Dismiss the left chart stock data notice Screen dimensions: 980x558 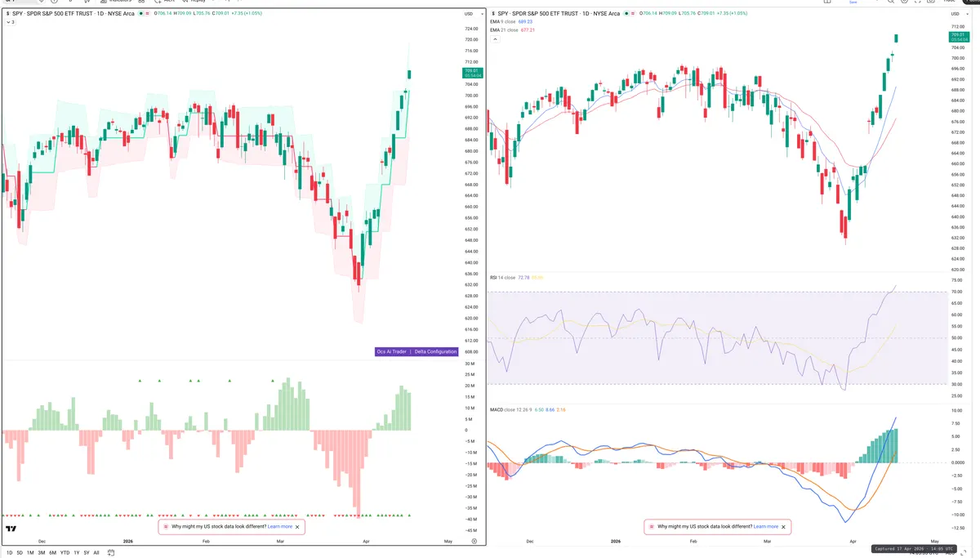click(x=297, y=527)
